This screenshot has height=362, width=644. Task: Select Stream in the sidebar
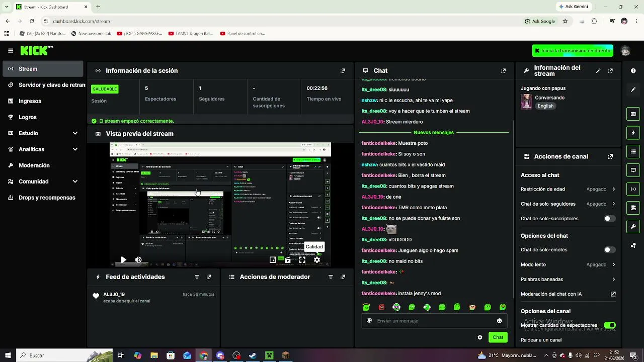(43, 69)
